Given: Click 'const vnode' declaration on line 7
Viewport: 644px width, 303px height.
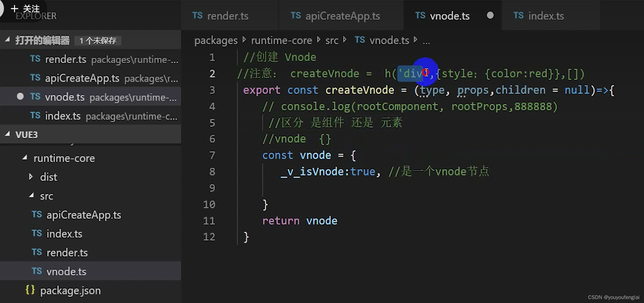Looking at the screenshot, I should click(x=296, y=155).
